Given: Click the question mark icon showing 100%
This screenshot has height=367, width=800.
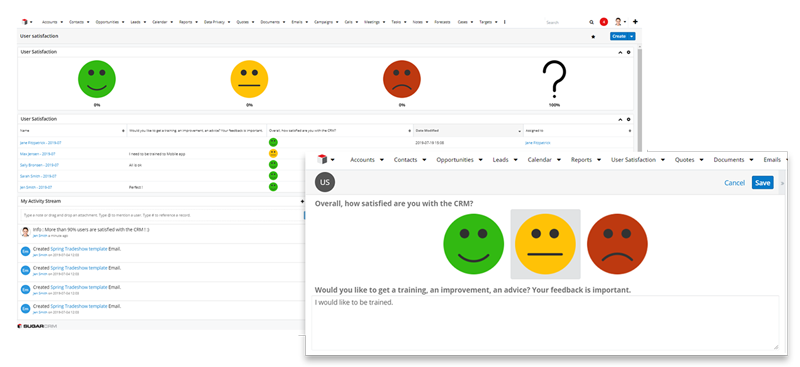Looking at the screenshot, I should pyautogui.click(x=554, y=80).
